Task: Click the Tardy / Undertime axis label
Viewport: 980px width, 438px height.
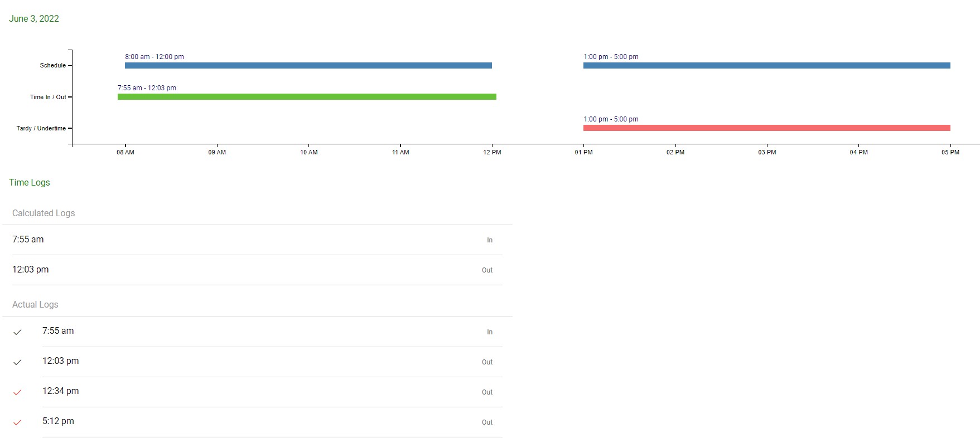Action: (41, 128)
